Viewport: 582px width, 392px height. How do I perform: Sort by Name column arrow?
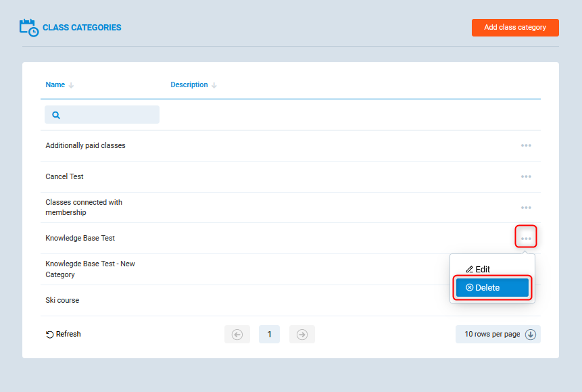[x=72, y=85]
